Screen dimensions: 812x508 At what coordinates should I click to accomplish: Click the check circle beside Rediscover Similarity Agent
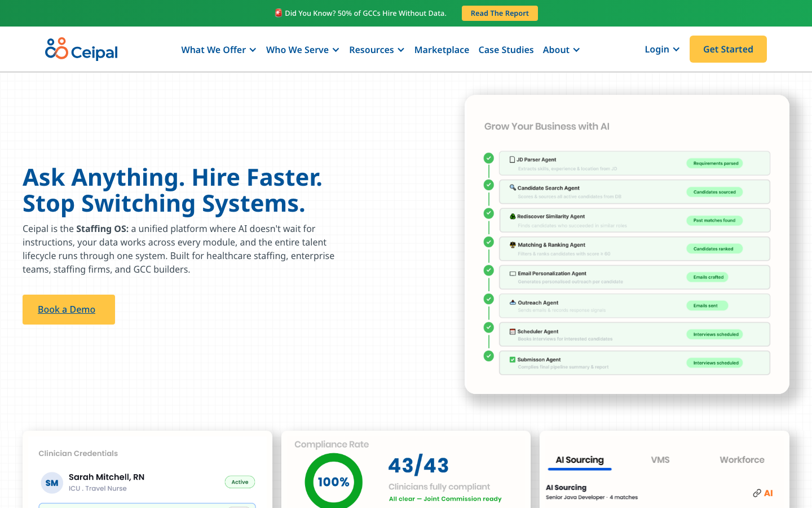pyautogui.click(x=489, y=213)
